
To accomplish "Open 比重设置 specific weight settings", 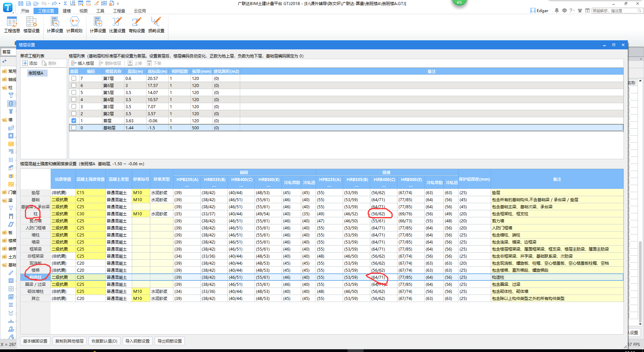I will (117, 25).
